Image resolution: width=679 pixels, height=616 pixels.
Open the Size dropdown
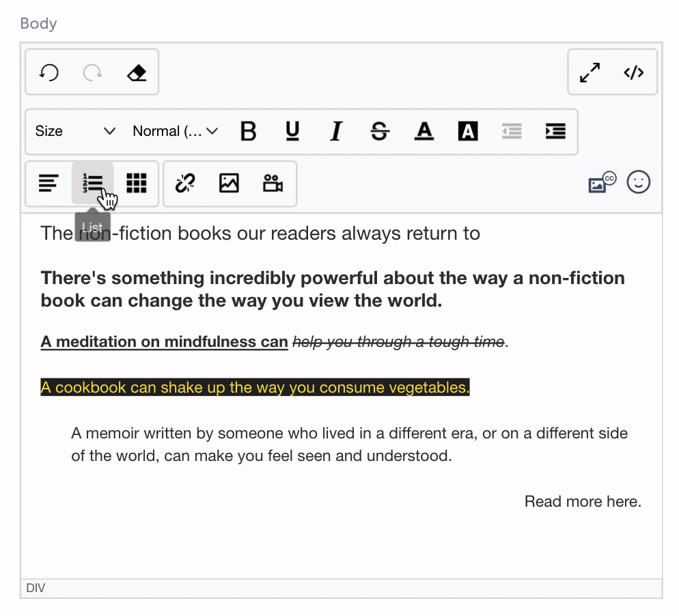75,131
